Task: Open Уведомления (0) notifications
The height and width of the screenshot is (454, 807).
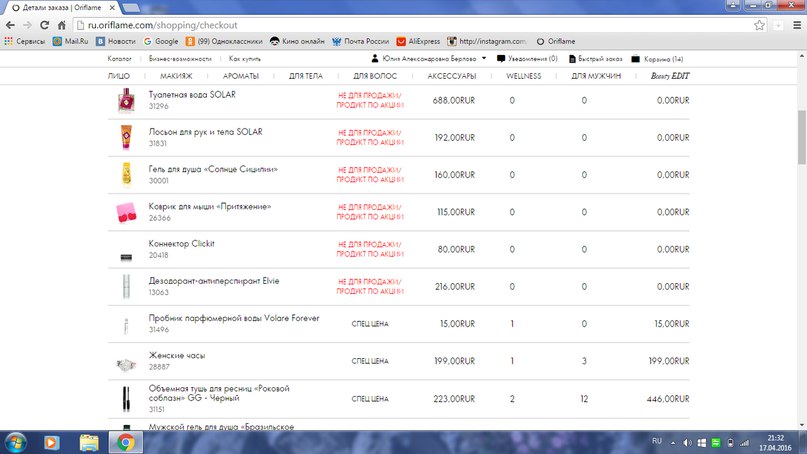Action: (527, 59)
